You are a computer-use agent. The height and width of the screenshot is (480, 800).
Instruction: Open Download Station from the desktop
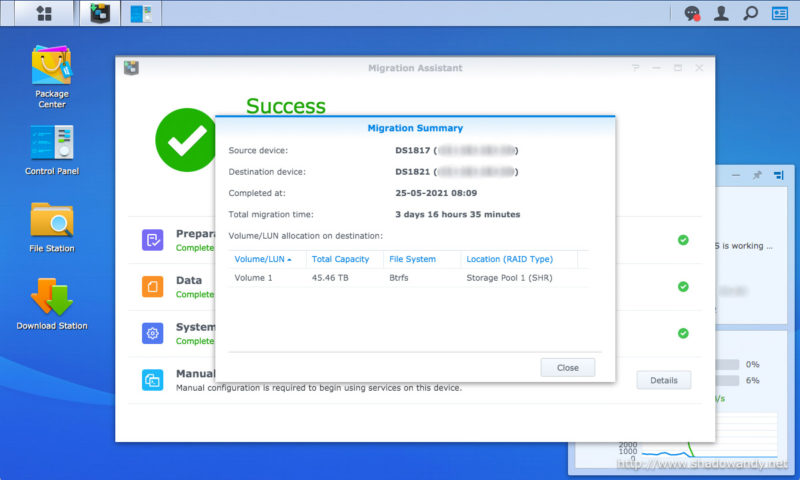pyautogui.click(x=52, y=304)
